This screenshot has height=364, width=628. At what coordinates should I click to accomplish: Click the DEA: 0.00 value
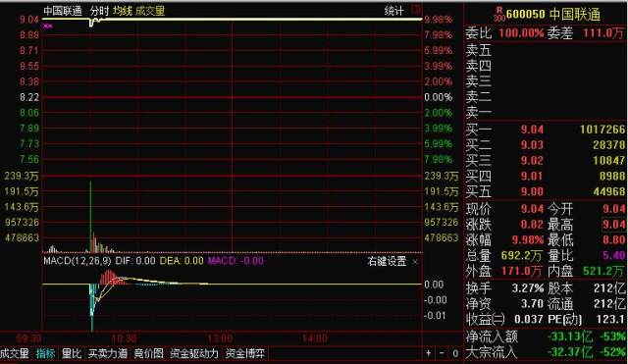click(x=182, y=261)
